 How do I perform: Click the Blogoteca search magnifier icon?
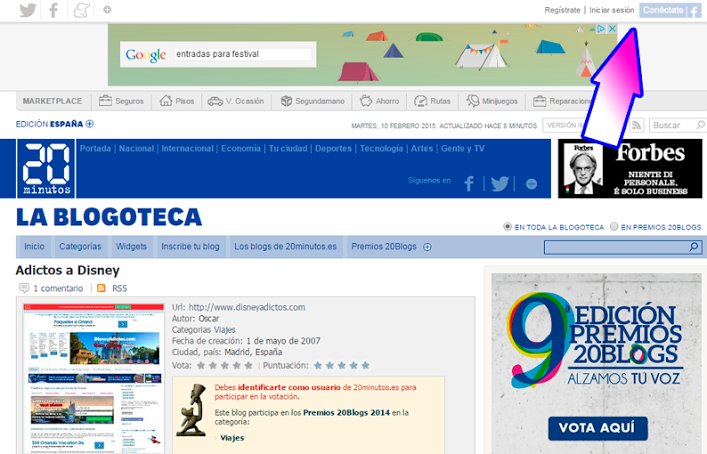point(694,247)
